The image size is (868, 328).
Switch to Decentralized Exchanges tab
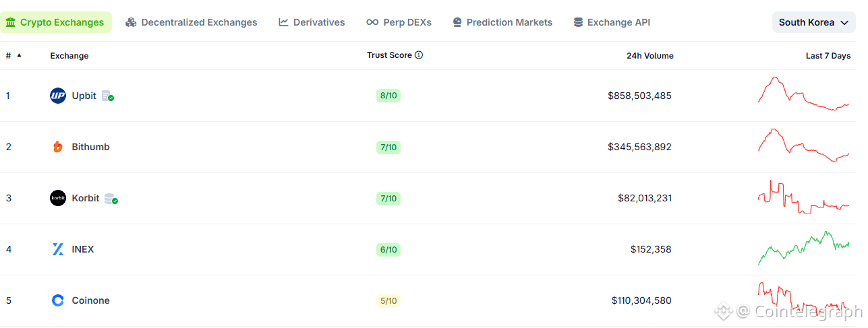coord(192,22)
